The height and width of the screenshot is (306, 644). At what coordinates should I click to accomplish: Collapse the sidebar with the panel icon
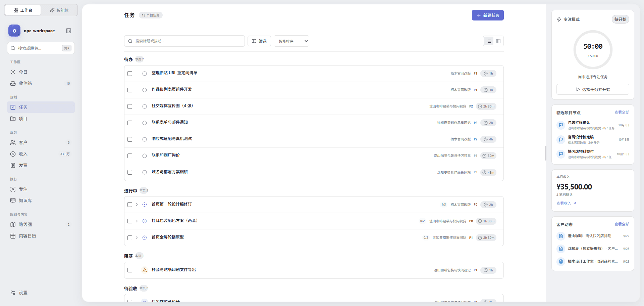tap(68, 31)
